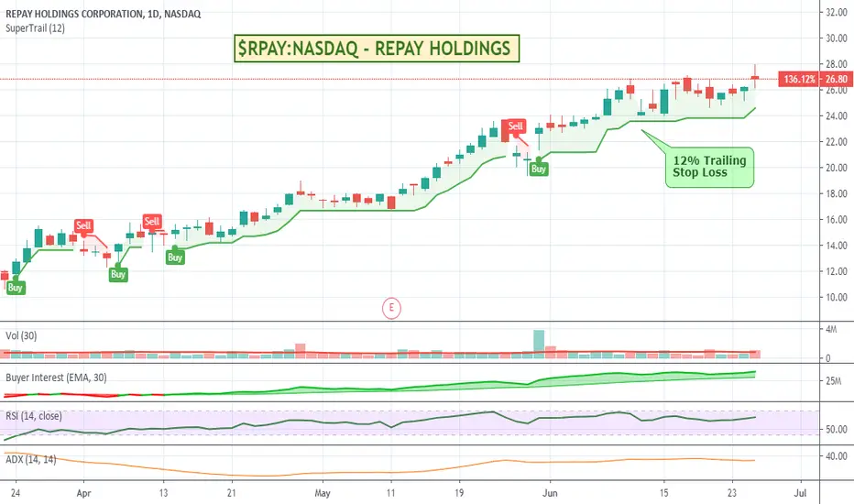The width and height of the screenshot is (854, 504).
Task: Click the '20.00' price axis label
Action: tap(836, 168)
